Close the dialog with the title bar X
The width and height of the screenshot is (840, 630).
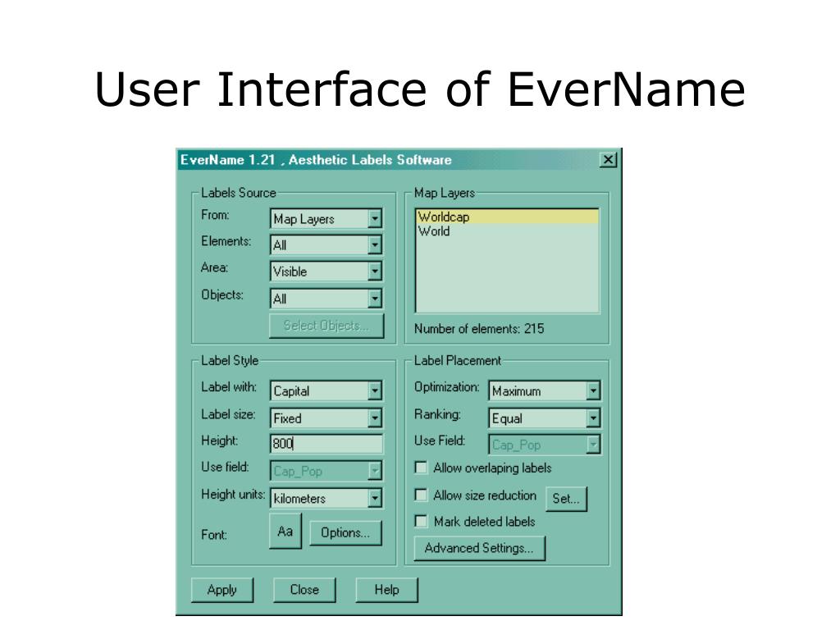pyautogui.click(x=608, y=160)
